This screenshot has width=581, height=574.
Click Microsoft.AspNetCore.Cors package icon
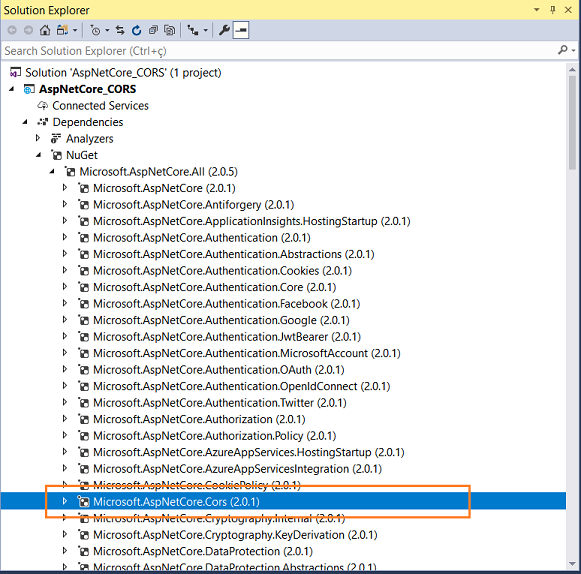tap(84, 502)
